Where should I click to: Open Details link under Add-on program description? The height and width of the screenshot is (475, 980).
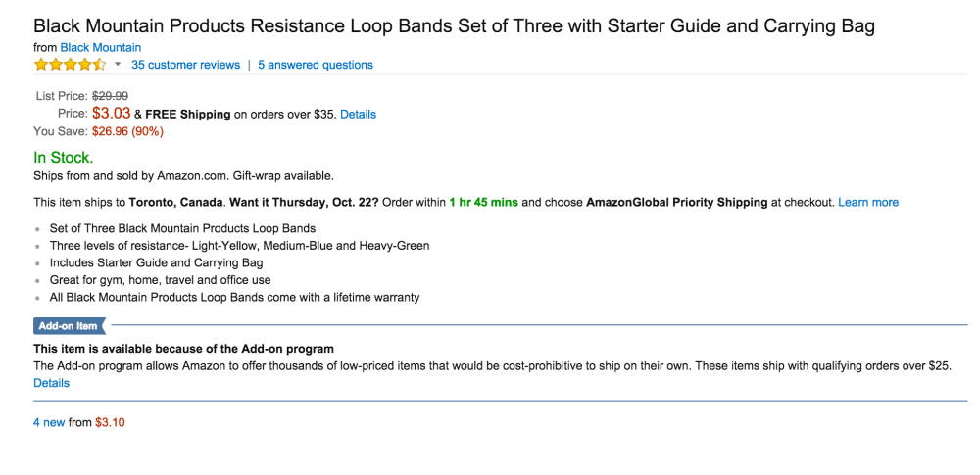coord(51,383)
